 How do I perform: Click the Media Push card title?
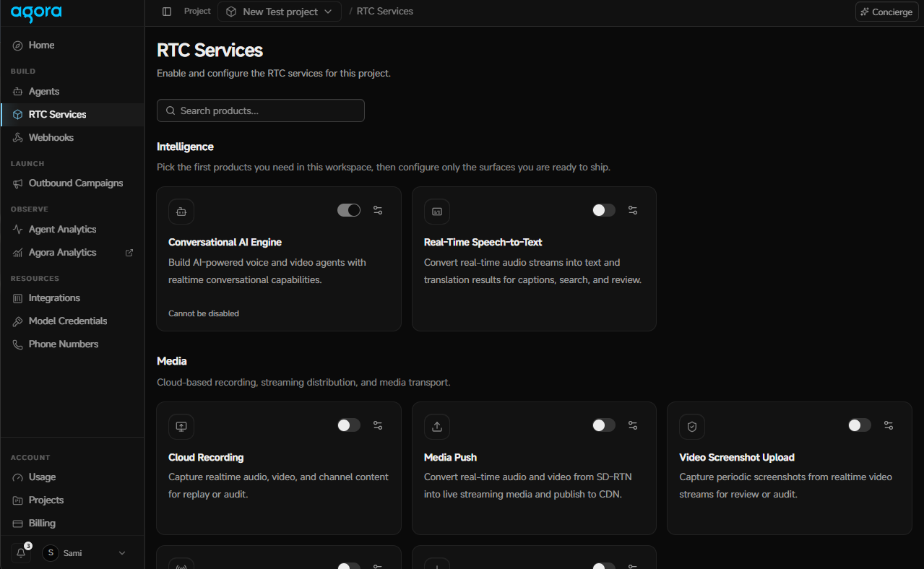click(x=450, y=457)
